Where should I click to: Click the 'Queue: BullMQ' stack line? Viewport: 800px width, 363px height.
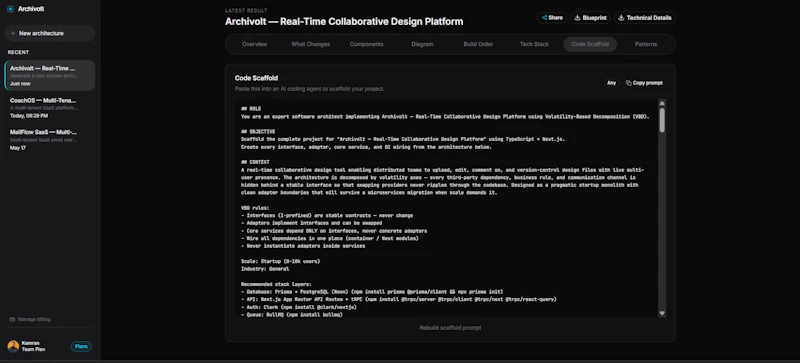[291, 314]
